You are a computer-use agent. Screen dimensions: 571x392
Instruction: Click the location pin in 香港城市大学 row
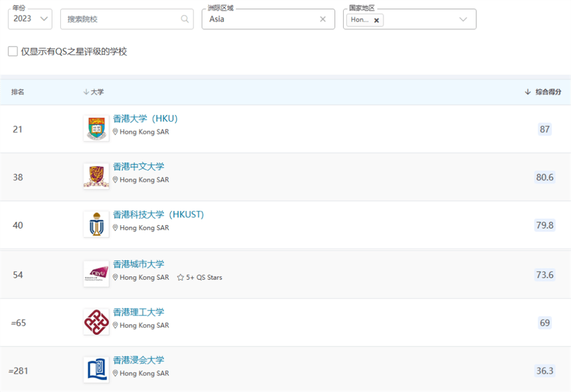115,277
